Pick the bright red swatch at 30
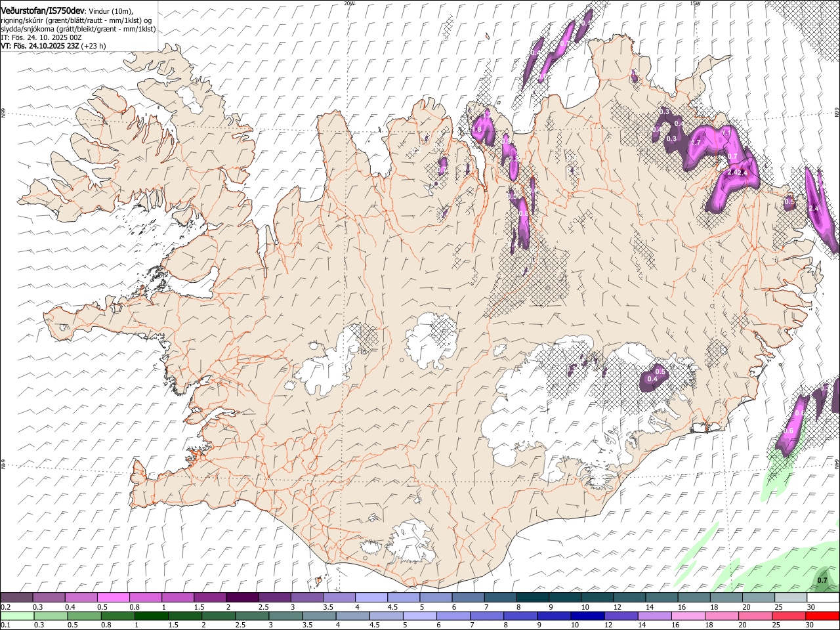This screenshot has width=840, height=630. click(x=822, y=616)
